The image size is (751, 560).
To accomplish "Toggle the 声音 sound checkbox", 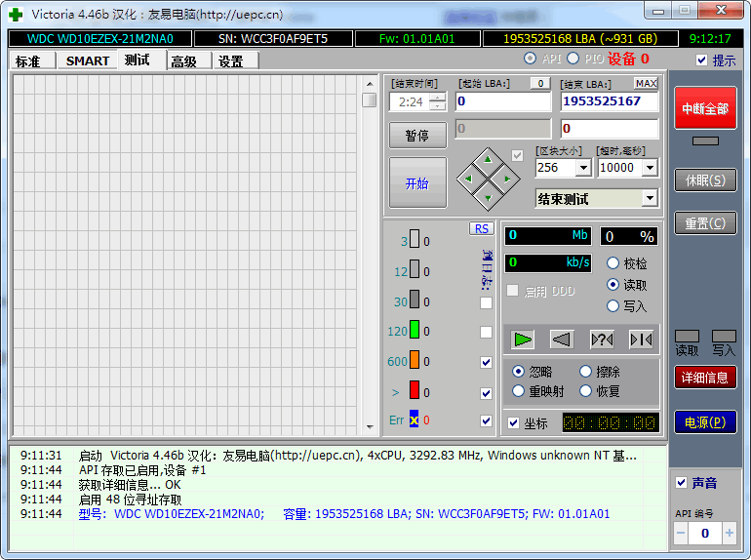I will click(681, 482).
